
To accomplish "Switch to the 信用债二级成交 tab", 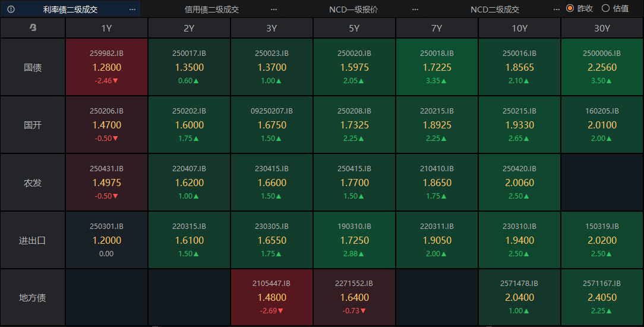I will point(211,10).
